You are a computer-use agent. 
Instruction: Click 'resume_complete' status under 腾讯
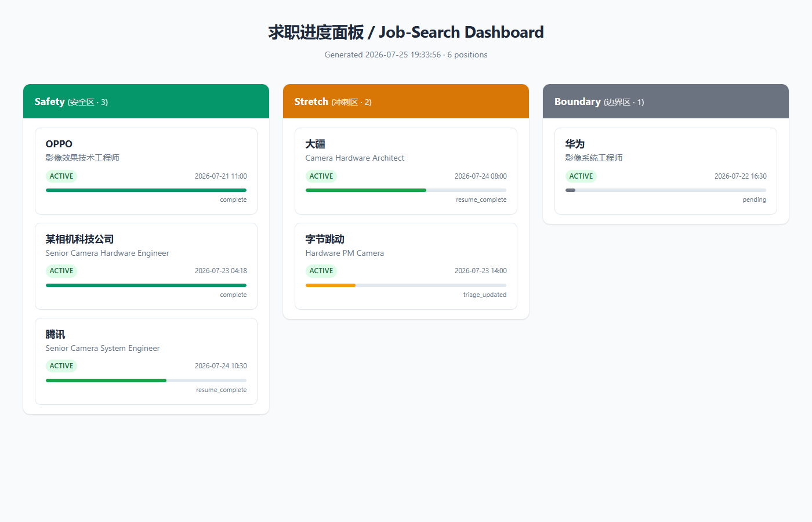[221, 390]
